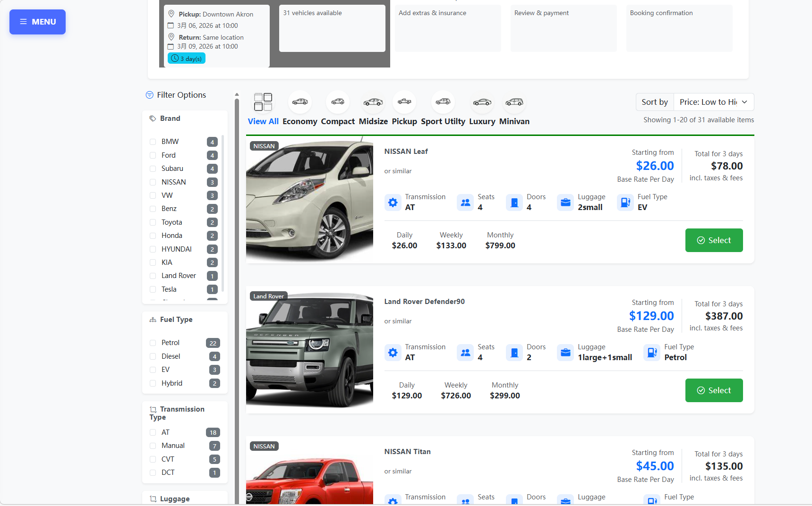Check the AT transmission filter

152,432
